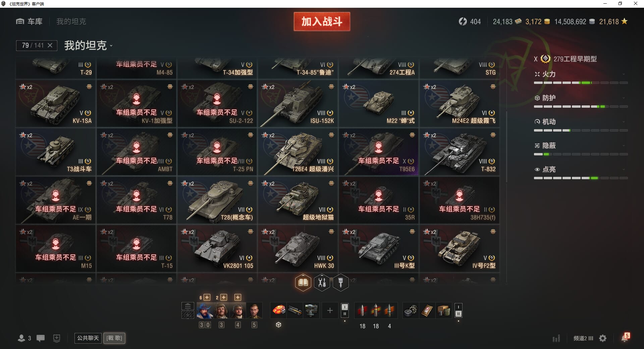Open the field manual book hexagon icon
644x349 pixels.
coord(303,283)
